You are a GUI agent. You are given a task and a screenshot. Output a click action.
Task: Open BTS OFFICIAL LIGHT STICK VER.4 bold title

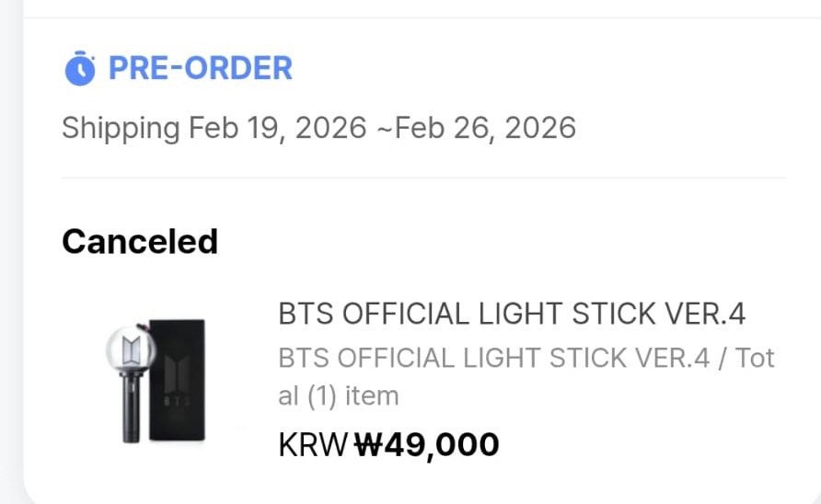click(x=512, y=314)
